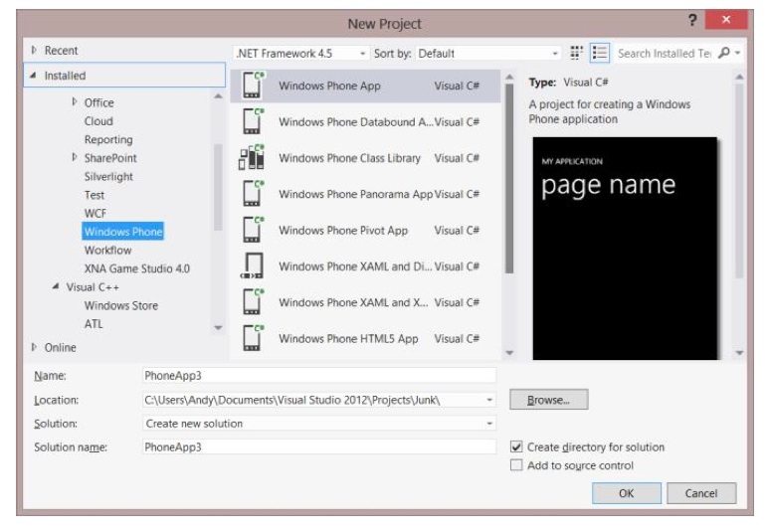
Task: Open the Location path dropdown arrow
Action: [x=489, y=400]
